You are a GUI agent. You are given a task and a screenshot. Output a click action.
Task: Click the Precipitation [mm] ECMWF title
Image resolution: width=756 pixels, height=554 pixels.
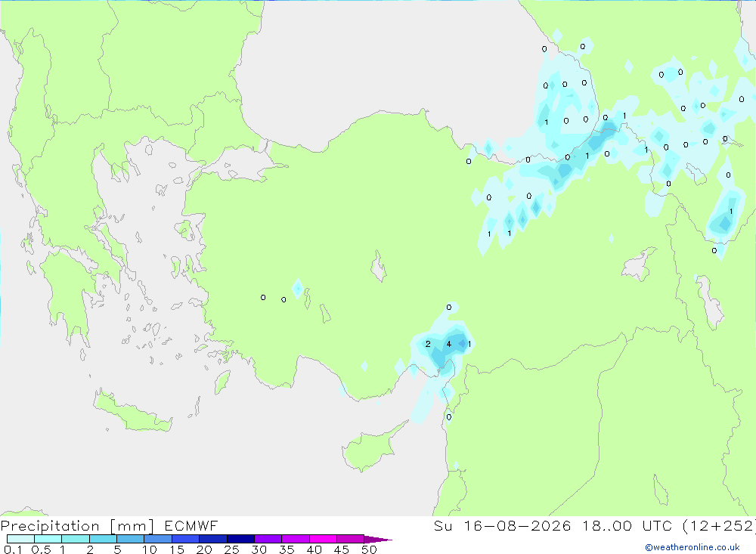(x=110, y=525)
